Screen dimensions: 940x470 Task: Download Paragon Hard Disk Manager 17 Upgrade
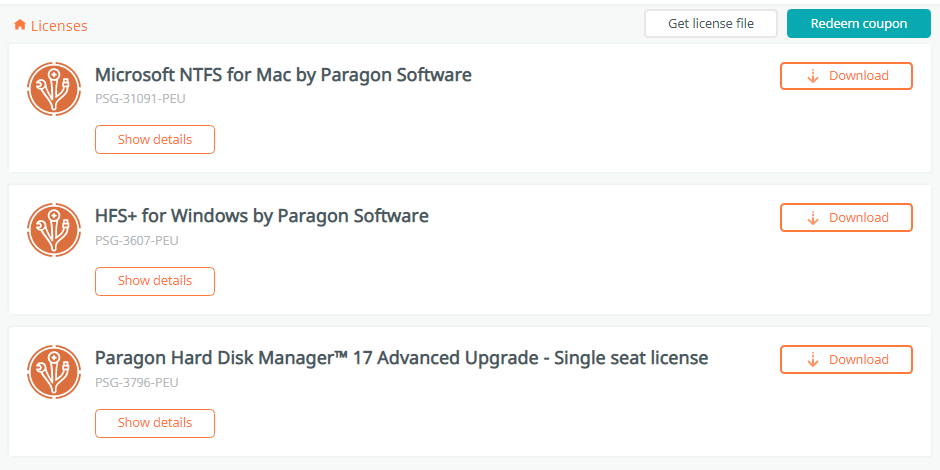tap(846, 360)
